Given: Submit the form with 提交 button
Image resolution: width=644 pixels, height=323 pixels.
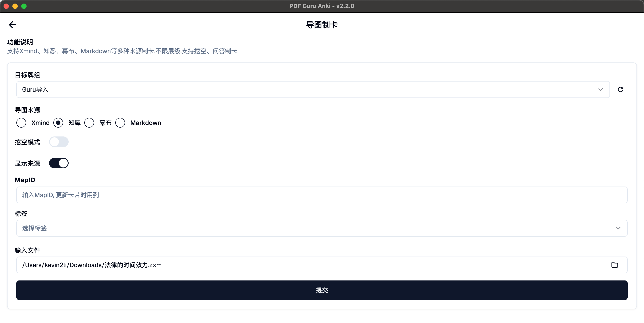Looking at the screenshot, I should click(322, 290).
